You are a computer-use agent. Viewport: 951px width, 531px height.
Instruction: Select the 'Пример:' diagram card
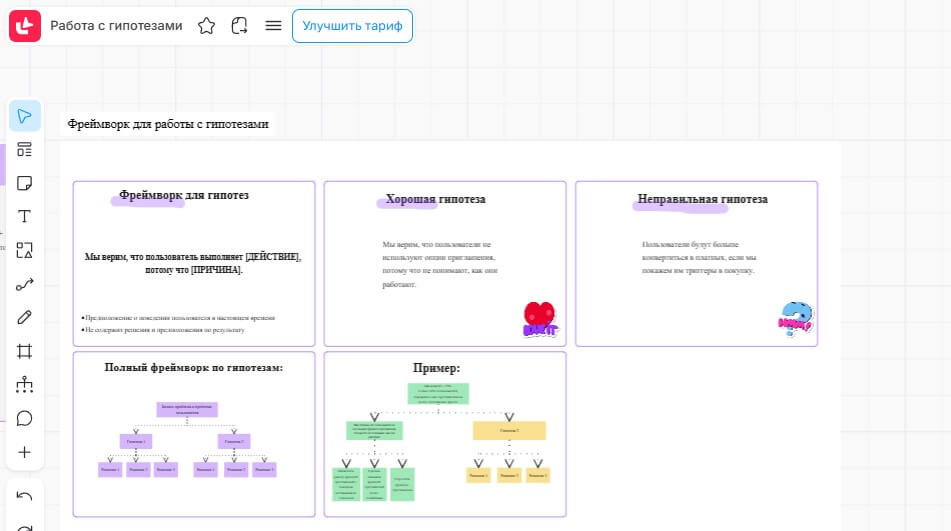click(x=445, y=433)
